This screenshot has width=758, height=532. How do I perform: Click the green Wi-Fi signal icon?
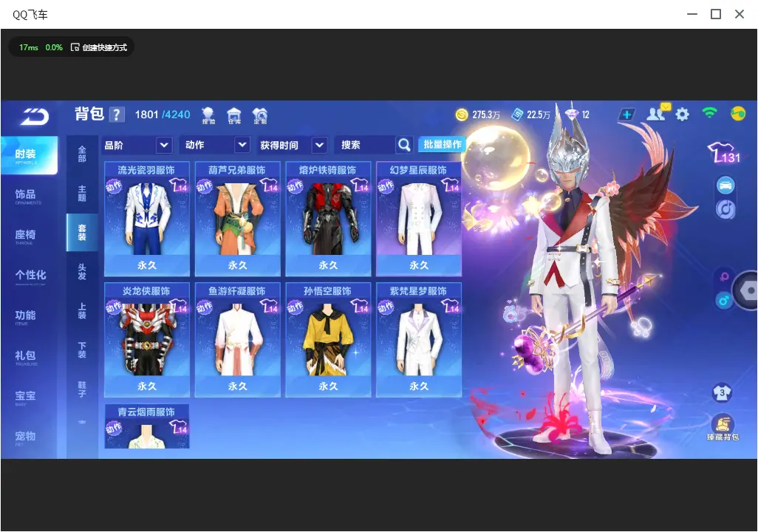click(x=709, y=113)
